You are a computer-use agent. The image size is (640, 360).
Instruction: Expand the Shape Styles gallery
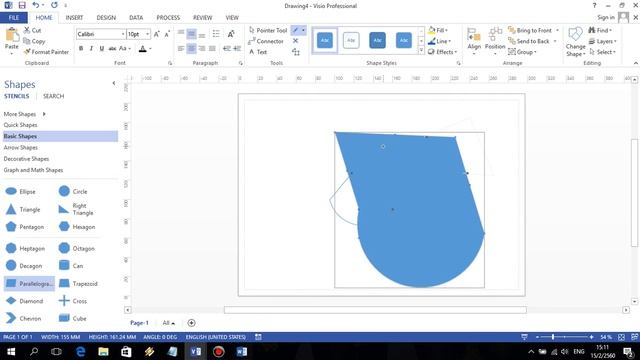point(421,51)
